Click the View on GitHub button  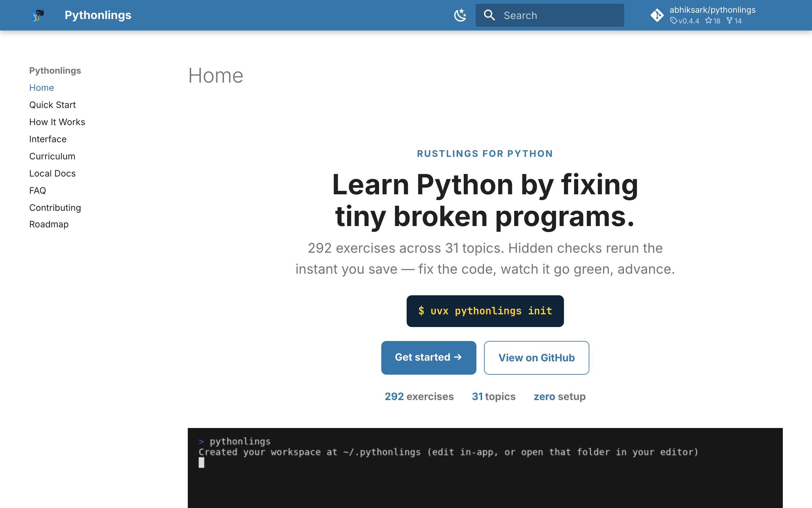tap(536, 358)
